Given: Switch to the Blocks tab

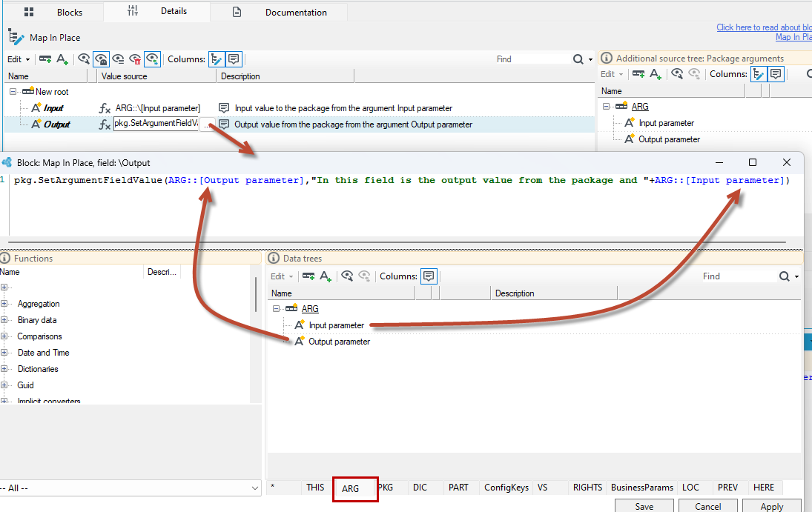Looking at the screenshot, I should coord(53,12).
